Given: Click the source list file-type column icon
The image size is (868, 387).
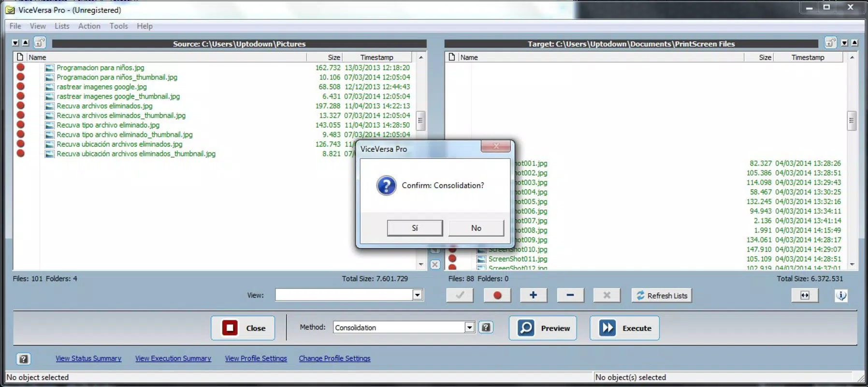Looking at the screenshot, I should point(20,57).
